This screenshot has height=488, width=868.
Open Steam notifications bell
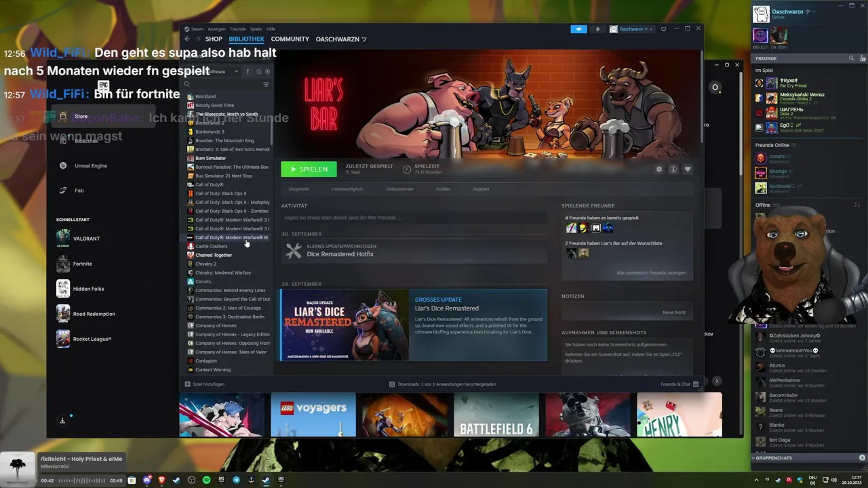tap(597, 29)
